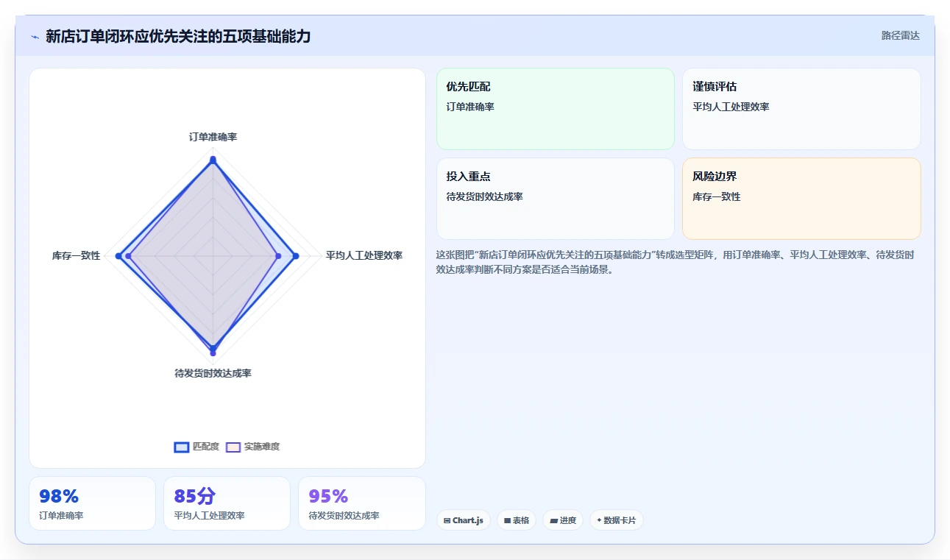Open the 风险边界 card
The height and width of the screenshot is (560, 950).
pyautogui.click(x=801, y=199)
